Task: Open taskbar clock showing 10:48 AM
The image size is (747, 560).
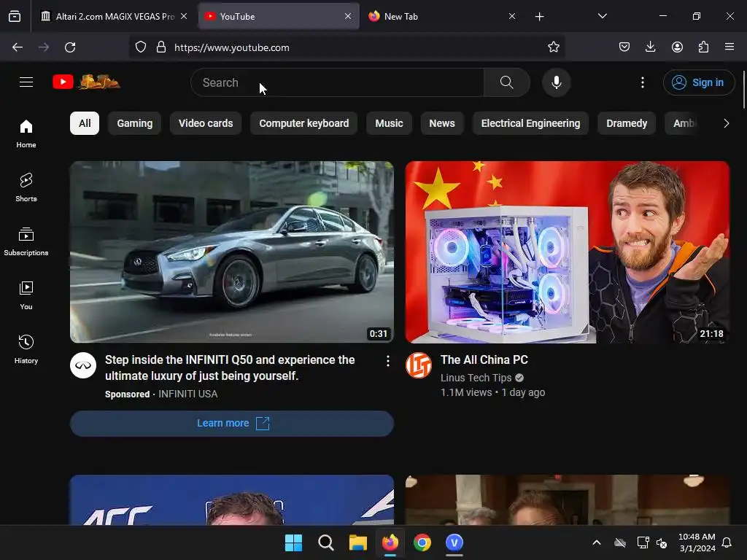Action: tap(697, 542)
